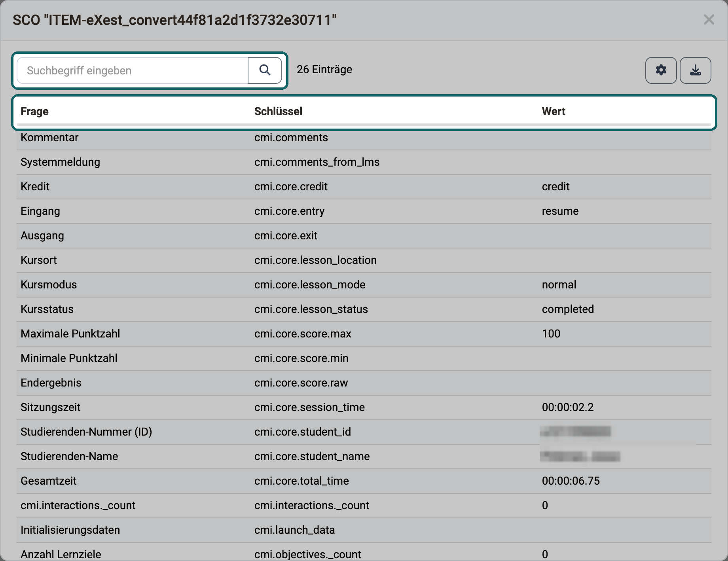Select the 'Sitzungszeit' row label
728x561 pixels.
point(51,407)
